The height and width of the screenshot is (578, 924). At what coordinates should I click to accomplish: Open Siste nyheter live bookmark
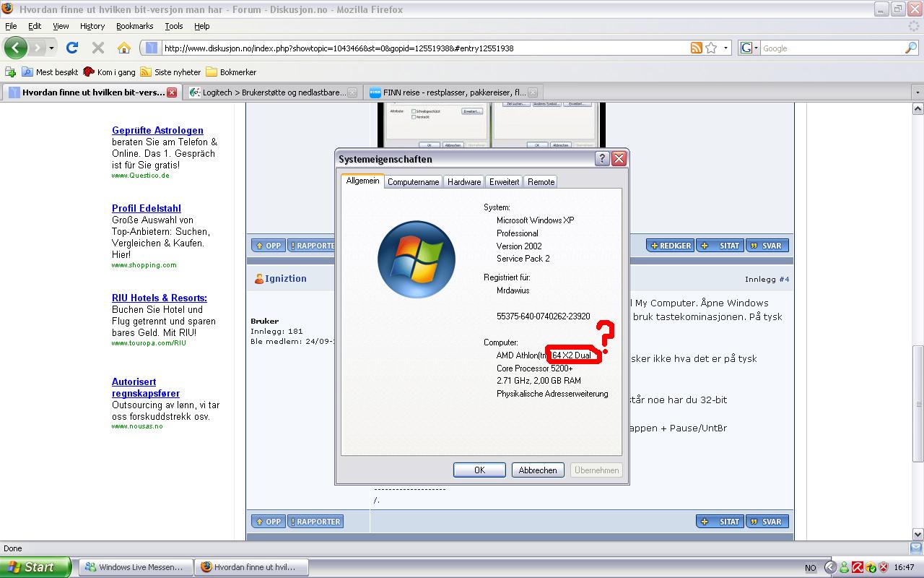(x=170, y=72)
